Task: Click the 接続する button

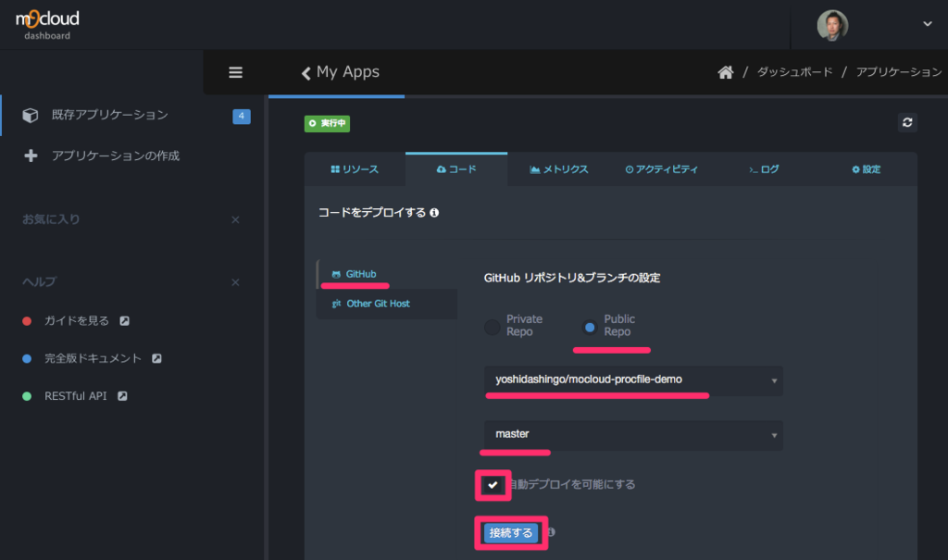Action: pyautogui.click(x=511, y=533)
